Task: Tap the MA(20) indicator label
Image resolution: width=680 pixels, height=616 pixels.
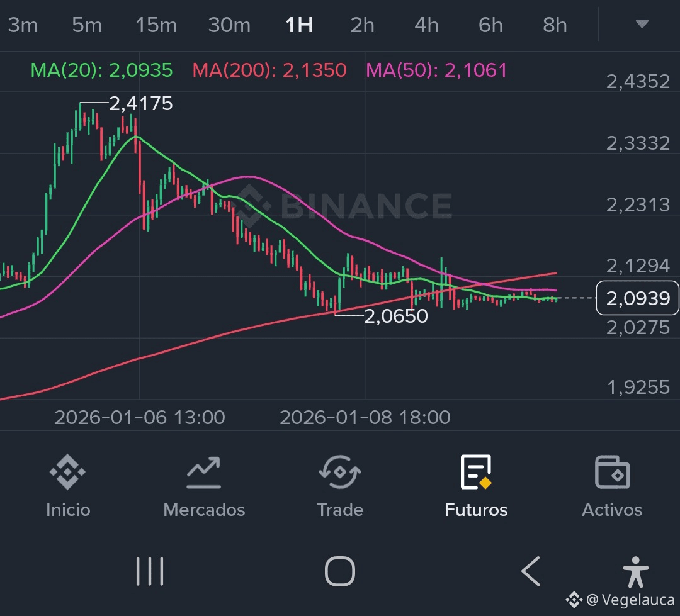Action: click(101, 70)
